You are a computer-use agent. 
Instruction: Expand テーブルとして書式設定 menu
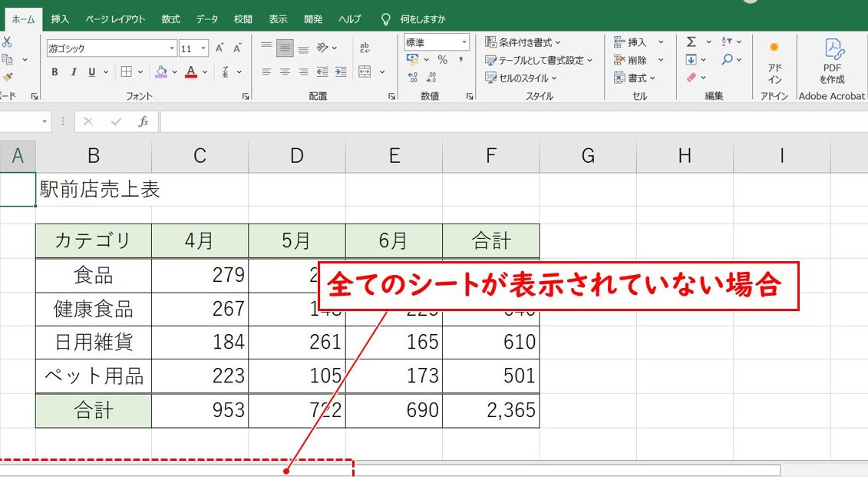click(539, 60)
